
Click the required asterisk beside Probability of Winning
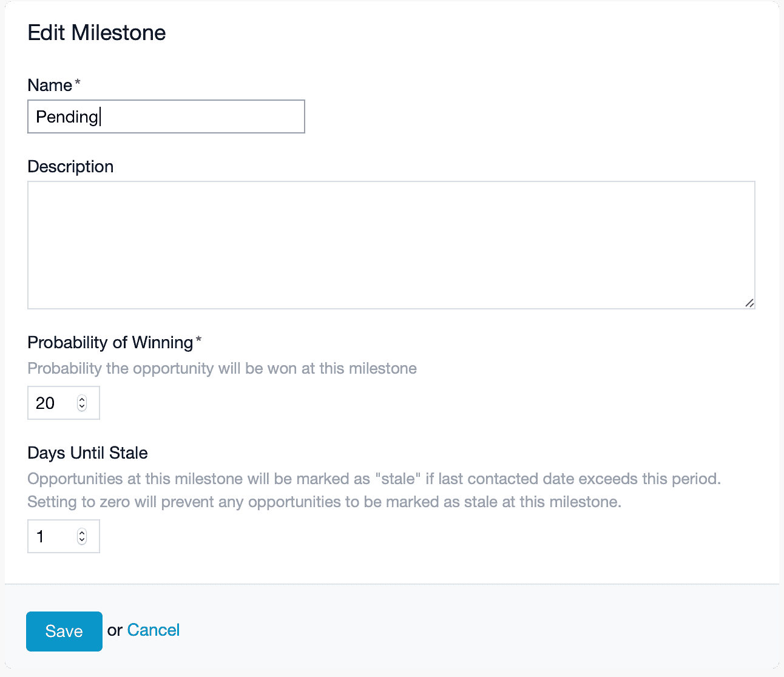198,340
